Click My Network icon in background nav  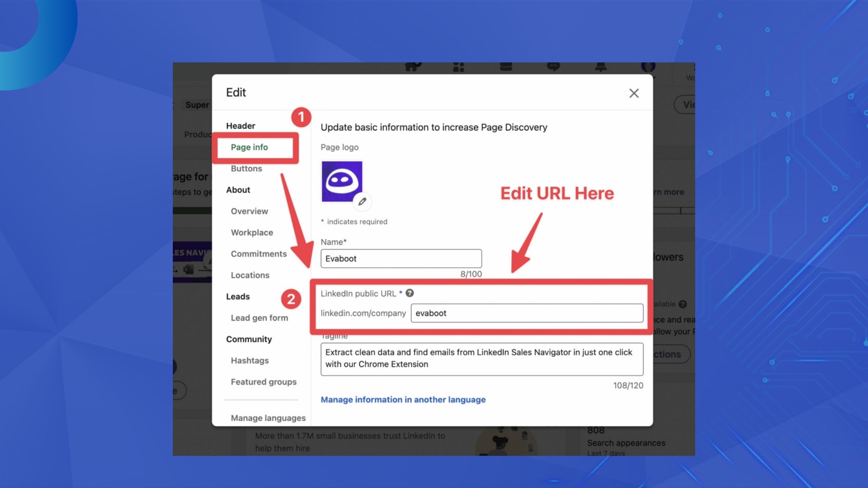(459, 67)
